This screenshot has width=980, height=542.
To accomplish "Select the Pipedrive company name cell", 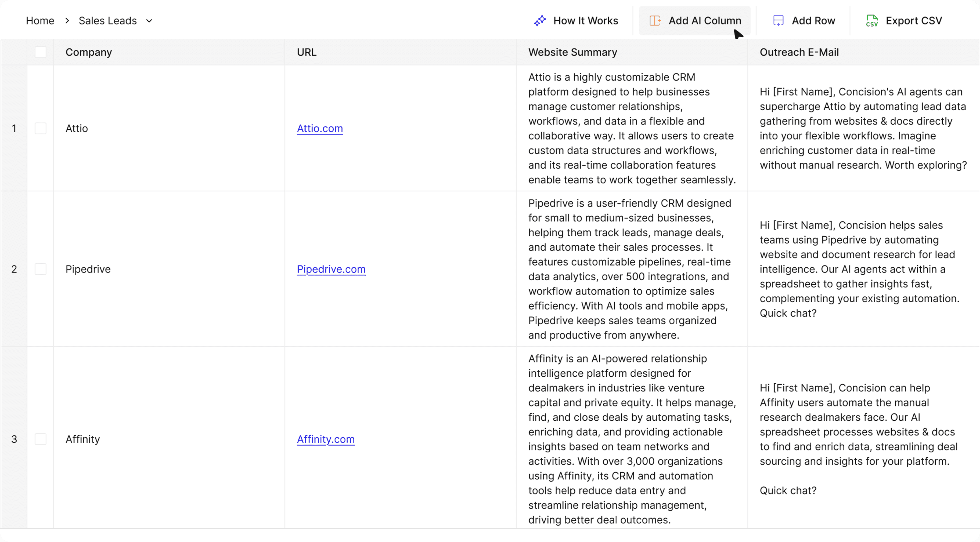I will (x=169, y=269).
